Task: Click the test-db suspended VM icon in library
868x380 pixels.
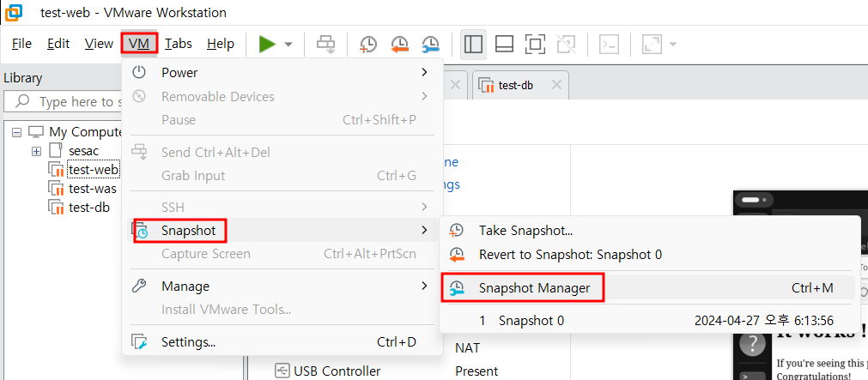Action: click(x=57, y=208)
